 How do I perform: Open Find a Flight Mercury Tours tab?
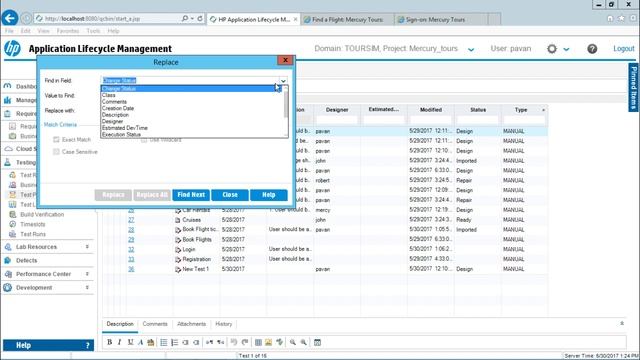point(348,19)
